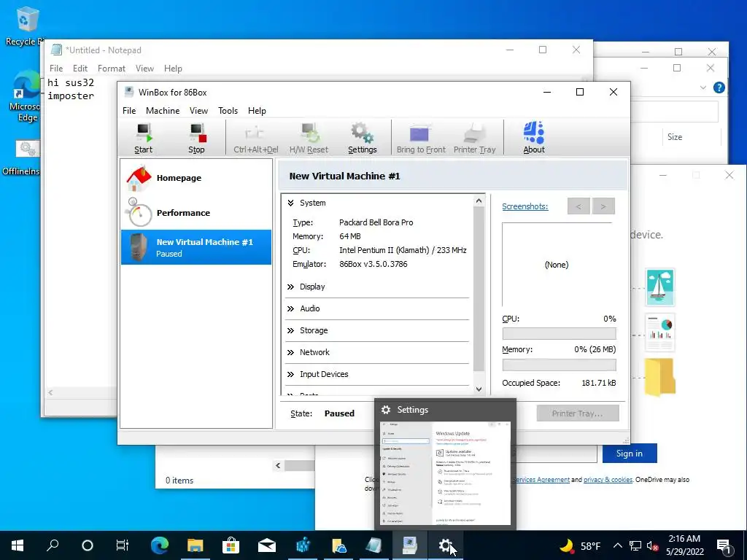Expand the Display section

pos(290,287)
